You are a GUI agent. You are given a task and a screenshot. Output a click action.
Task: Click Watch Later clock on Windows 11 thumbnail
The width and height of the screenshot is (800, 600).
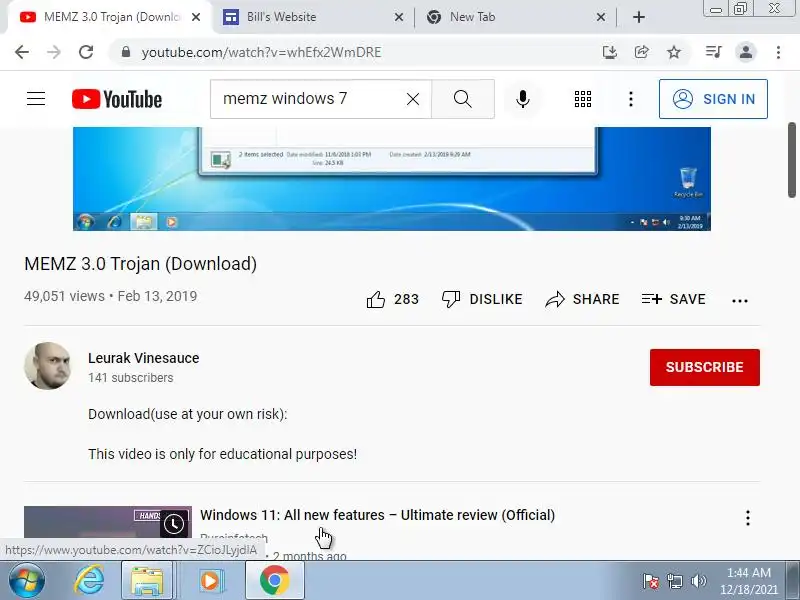(x=173, y=523)
